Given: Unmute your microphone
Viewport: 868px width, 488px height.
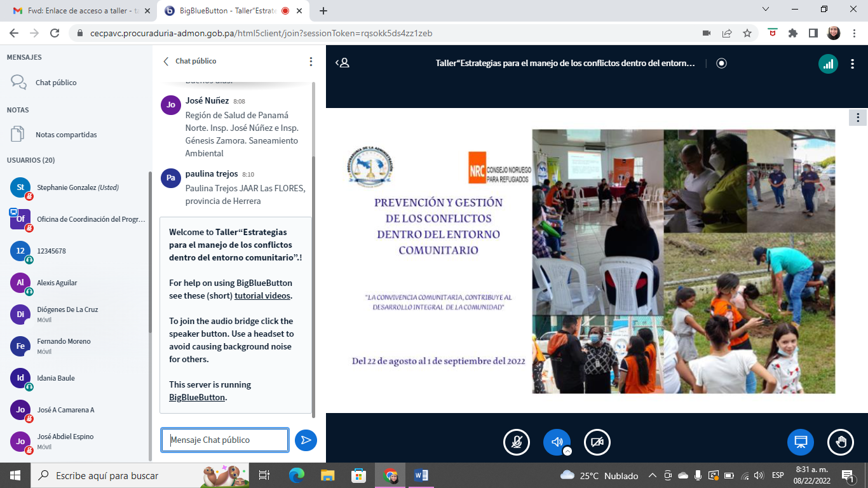Looking at the screenshot, I should pyautogui.click(x=517, y=442).
